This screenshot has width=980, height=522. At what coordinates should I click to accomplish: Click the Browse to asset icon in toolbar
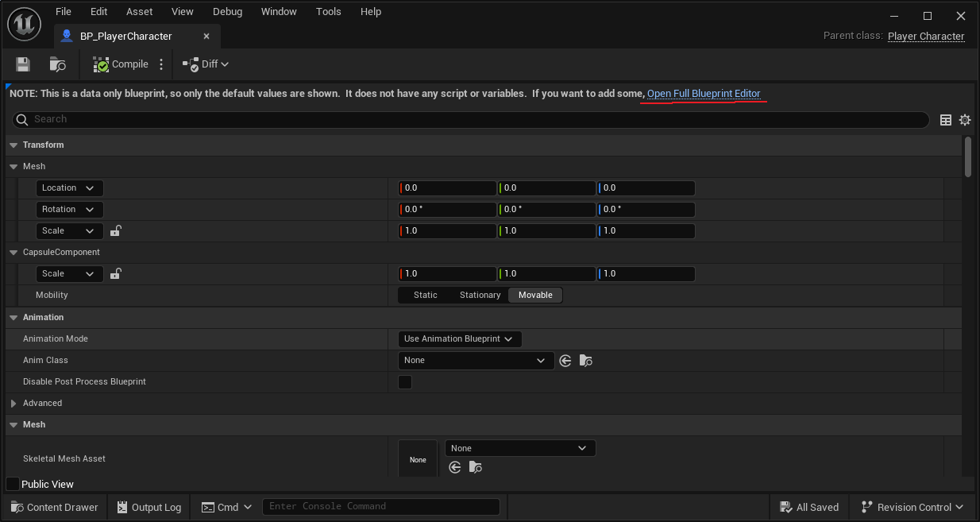[58, 64]
